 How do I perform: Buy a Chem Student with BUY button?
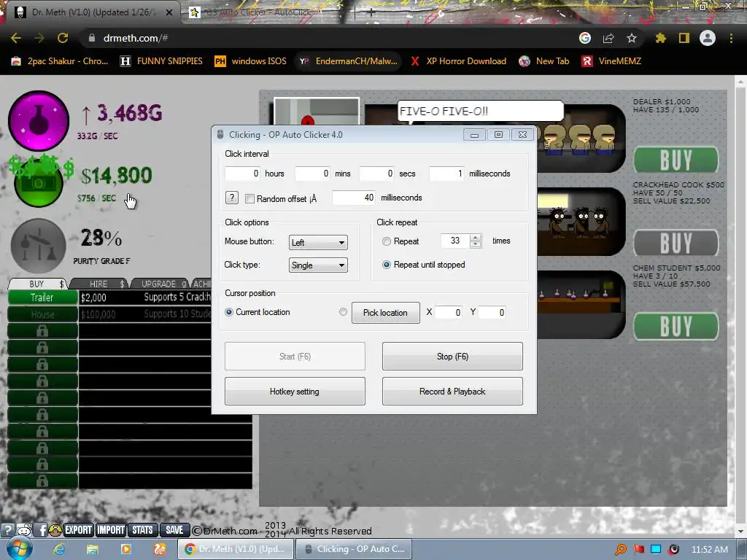click(676, 327)
